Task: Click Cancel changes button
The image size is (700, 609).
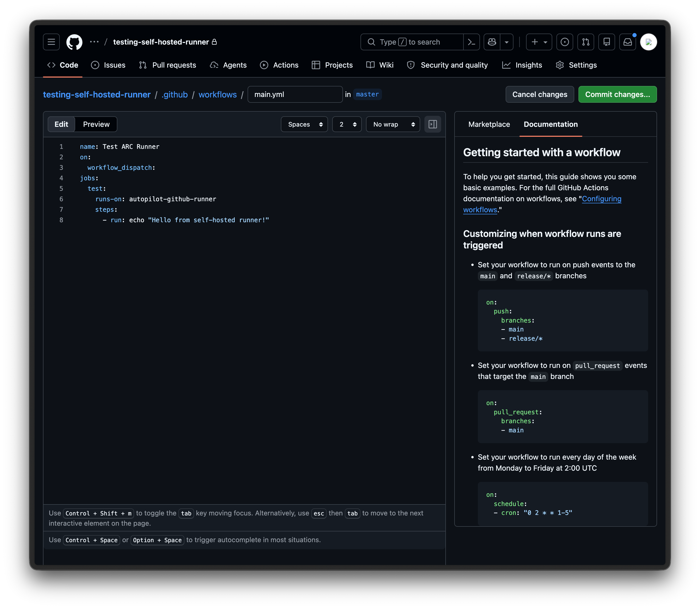Action: [540, 95]
